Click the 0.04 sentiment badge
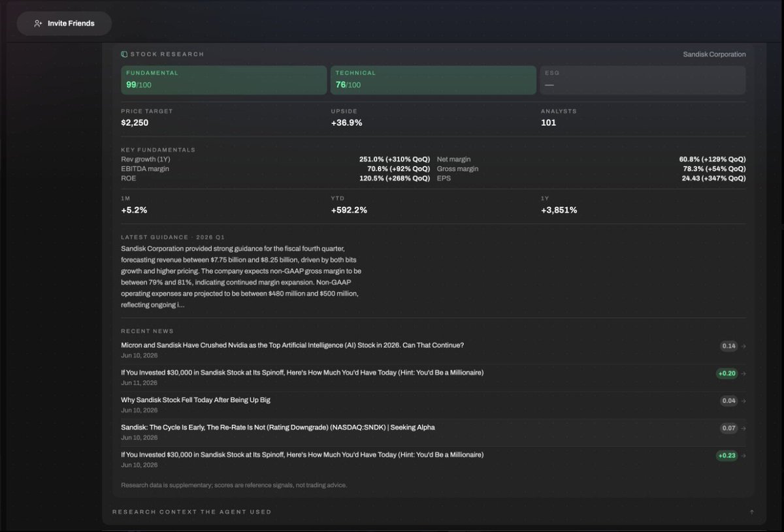This screenshot has height=532, width=784. [x=728, y=401]
